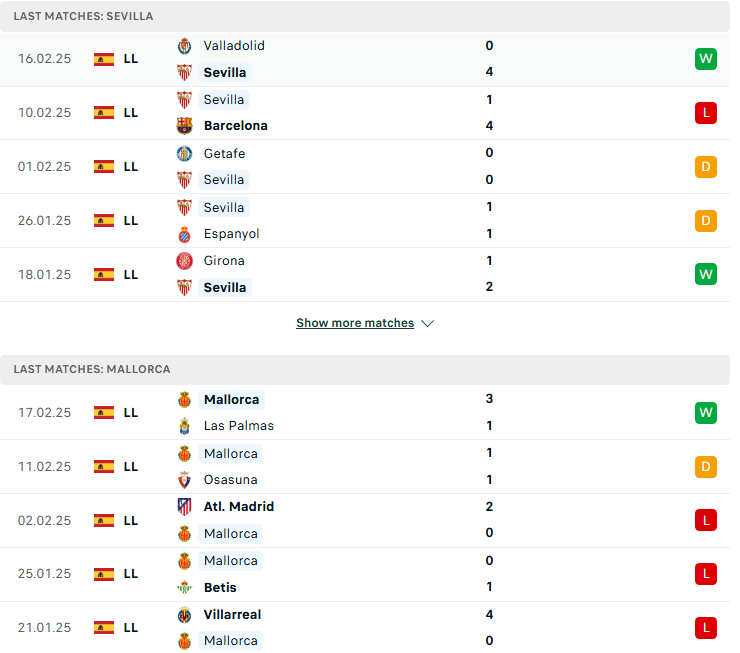
Task: Click the Spain flag on 16.02.25 match
Action: coord(104,59)
